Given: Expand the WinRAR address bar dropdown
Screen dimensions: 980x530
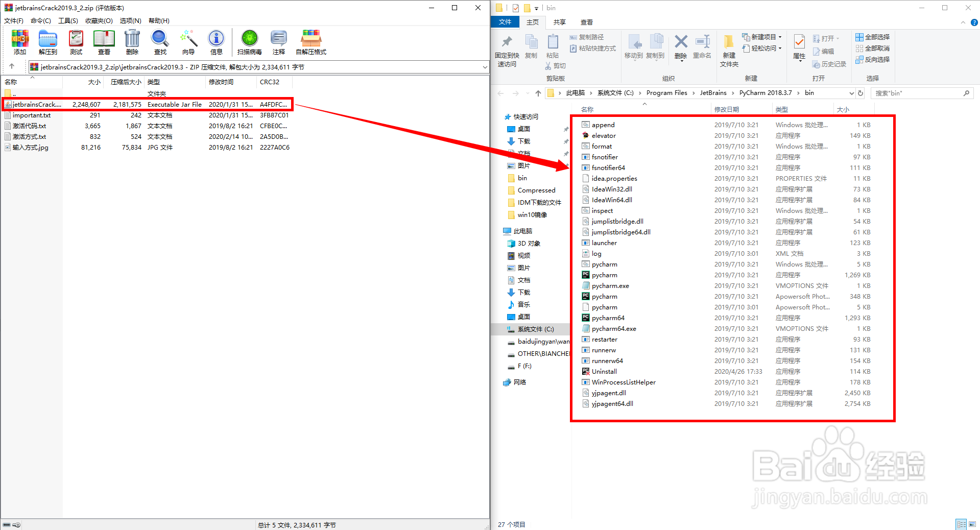Looking at the screenshot, I should (484, 66).
